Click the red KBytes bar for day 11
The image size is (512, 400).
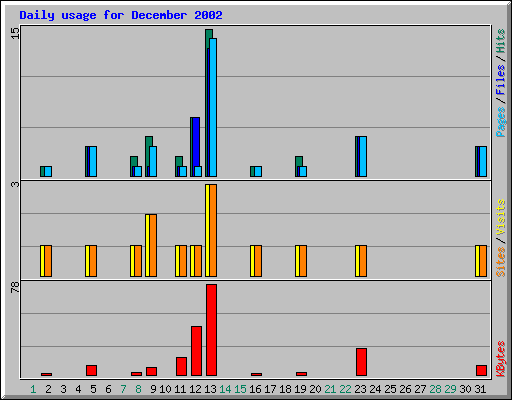(x=181, y=366)
